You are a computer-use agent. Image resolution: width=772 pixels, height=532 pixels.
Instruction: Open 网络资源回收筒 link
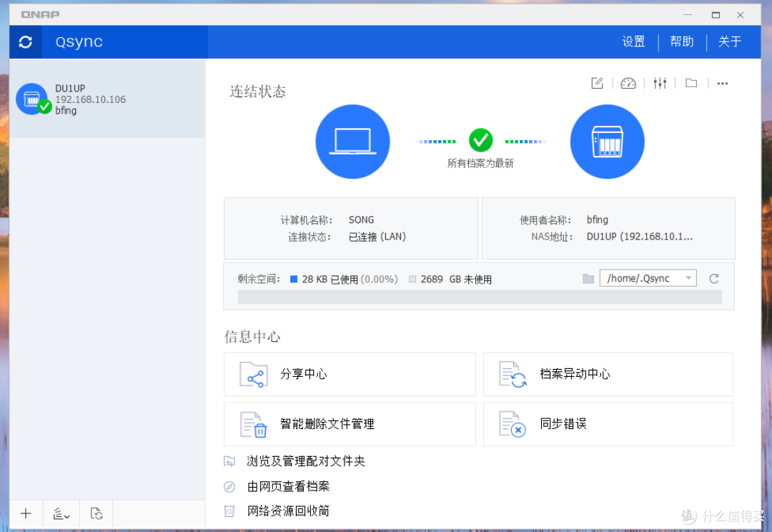pyautogui.click(x=288, y=511)
